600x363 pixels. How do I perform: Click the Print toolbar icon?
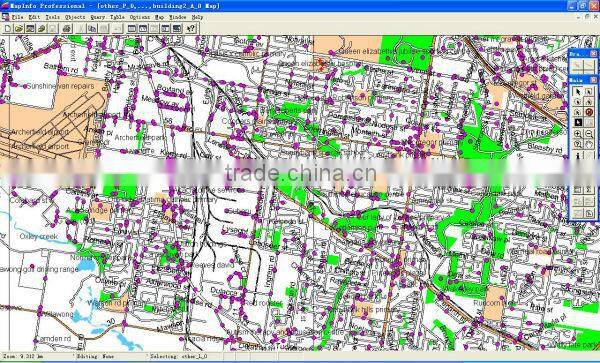tap(67, 28)
